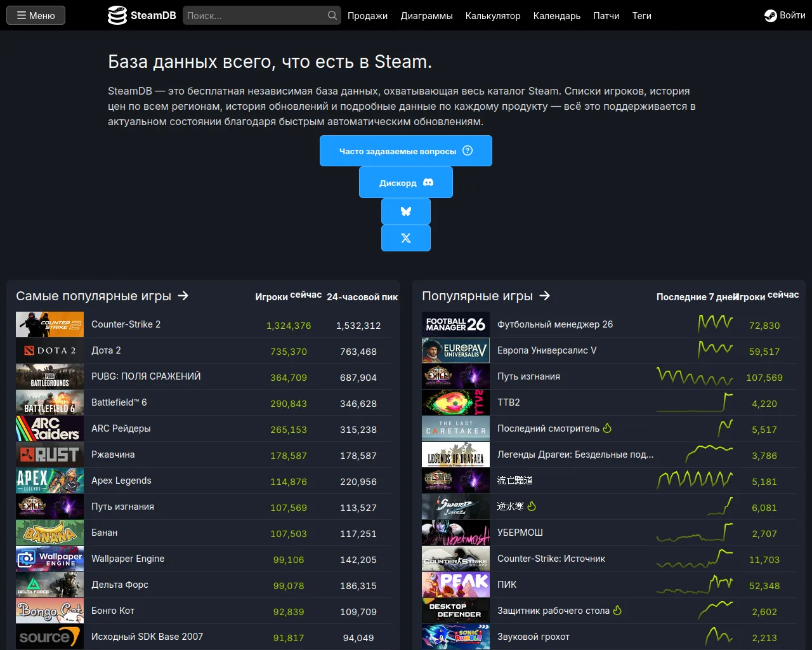Click the УБЕРМОШ game title
The height and width of the screenshot is (650, 812).
point(520,533)
